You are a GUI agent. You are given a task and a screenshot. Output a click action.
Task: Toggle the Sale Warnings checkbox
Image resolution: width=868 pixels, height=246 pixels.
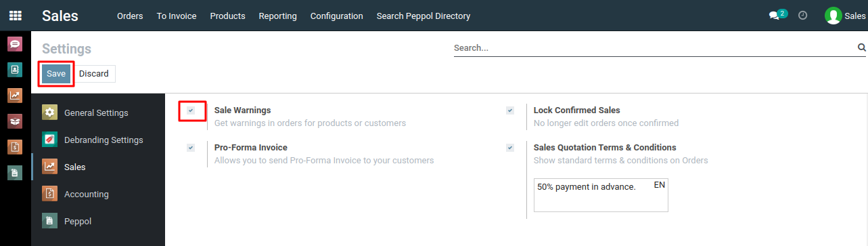(191, 110)
